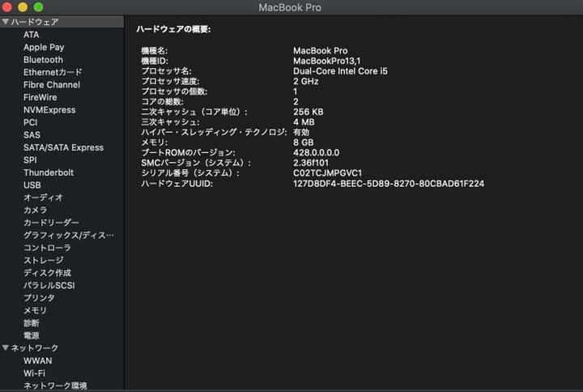Click the processor speed value 2 GHz
The width and height of the screenshot is (583, 392).
305,81
